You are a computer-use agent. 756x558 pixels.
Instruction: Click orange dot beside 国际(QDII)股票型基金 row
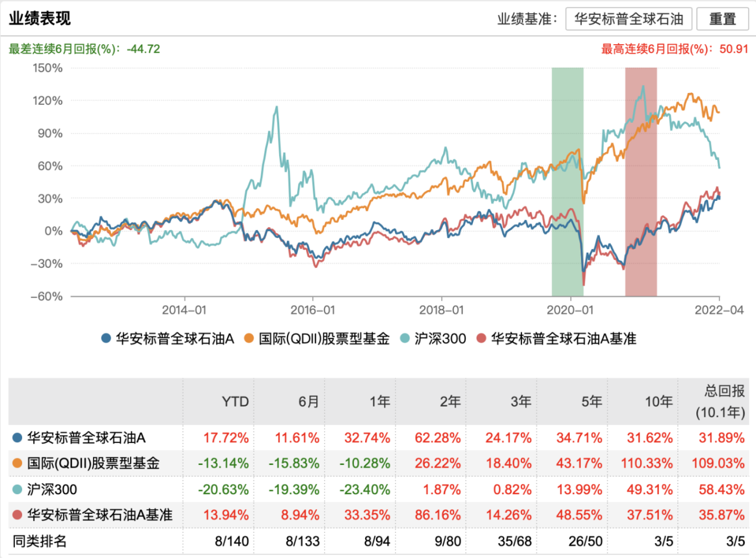17,464
